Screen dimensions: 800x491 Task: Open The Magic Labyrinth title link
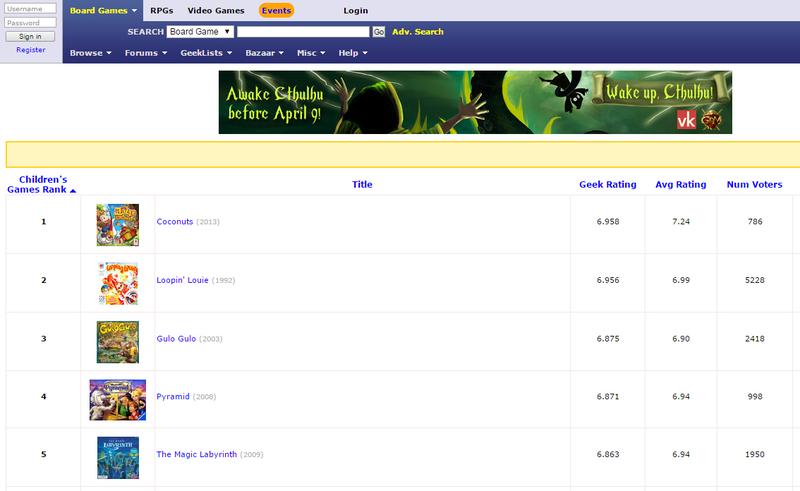(x=196, y=454)
